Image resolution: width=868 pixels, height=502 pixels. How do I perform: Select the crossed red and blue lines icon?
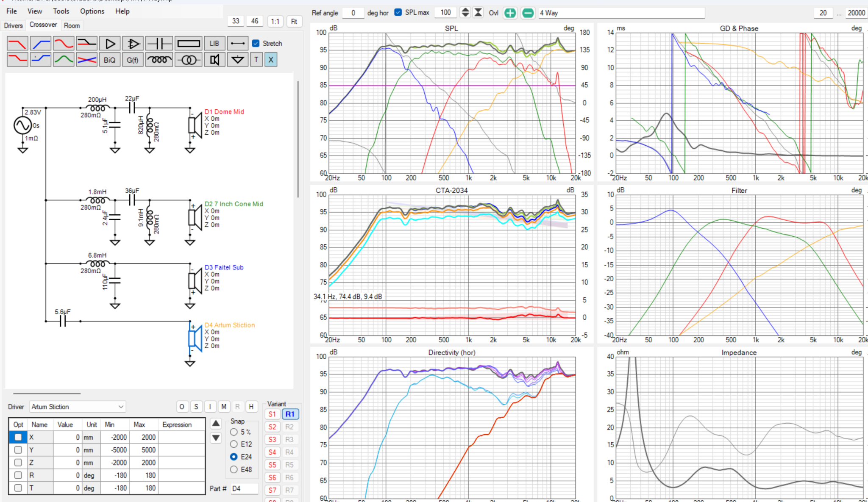pos(87,60)
